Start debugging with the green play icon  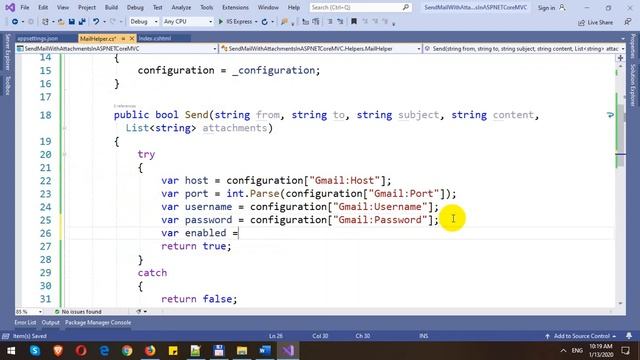220,22
